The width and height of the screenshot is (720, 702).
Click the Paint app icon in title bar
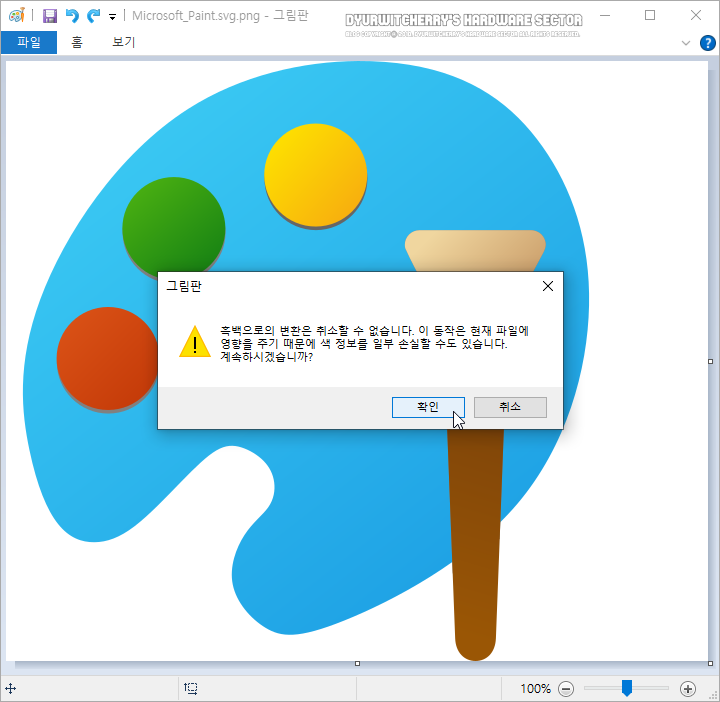click(x=17, y=16)
